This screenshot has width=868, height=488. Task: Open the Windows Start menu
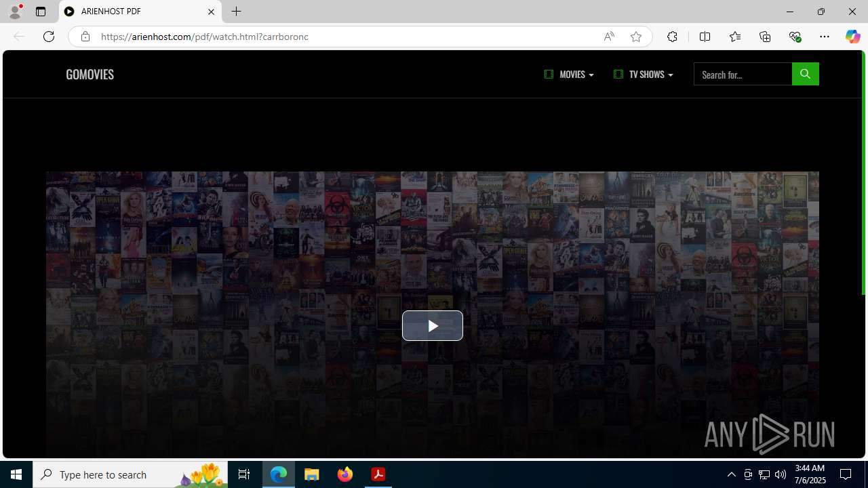[16, 474]
